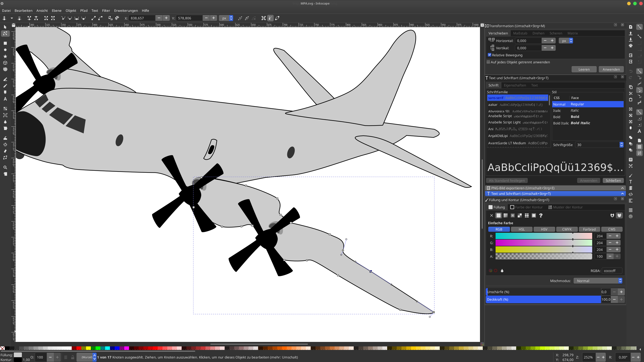Select the Text tool in the toolbox
The height and width of the screenshot is (362, 644).
click(5, 99)
